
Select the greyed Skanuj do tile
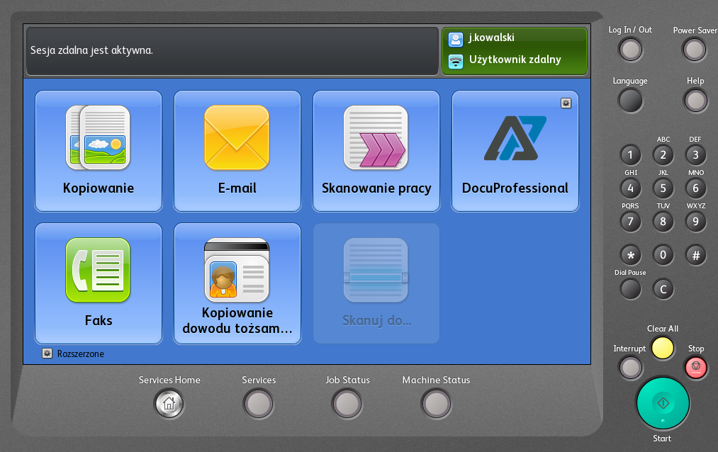[376, 283]
